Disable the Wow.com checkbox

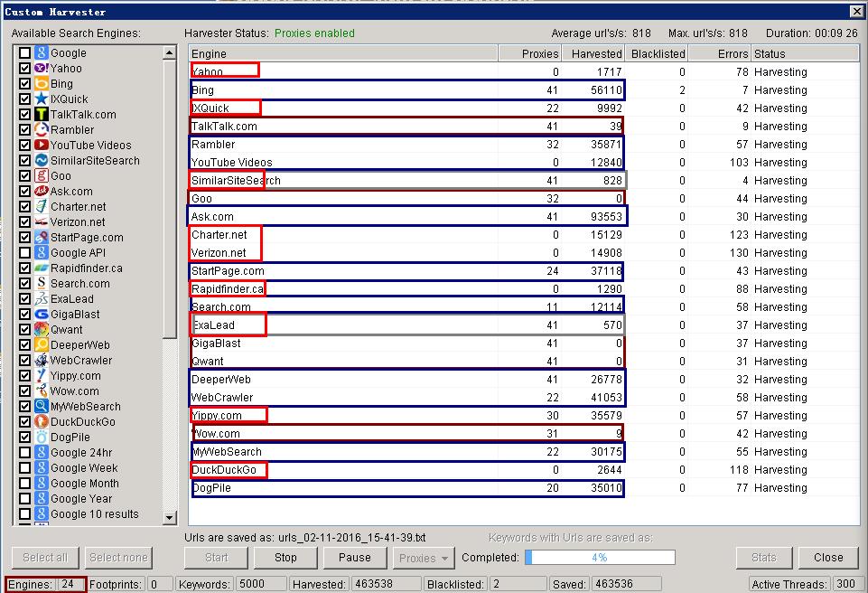[24, 391]
